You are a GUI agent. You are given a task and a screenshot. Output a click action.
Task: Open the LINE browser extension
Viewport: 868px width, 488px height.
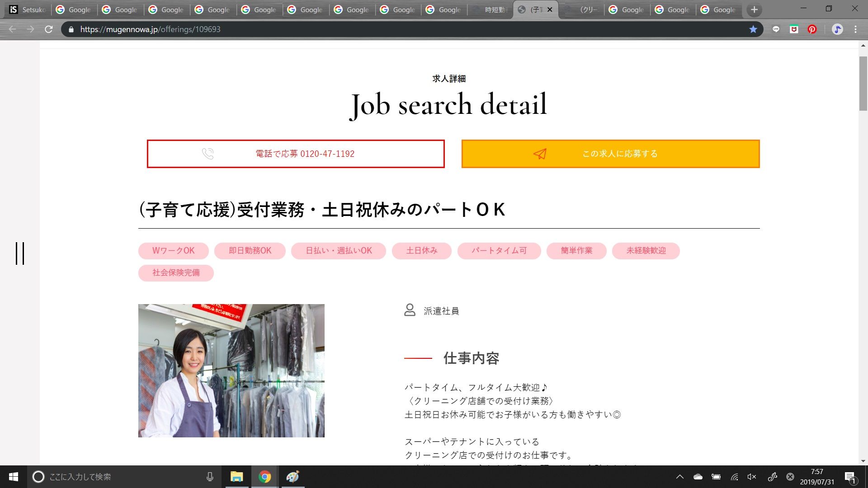point(776,29)
